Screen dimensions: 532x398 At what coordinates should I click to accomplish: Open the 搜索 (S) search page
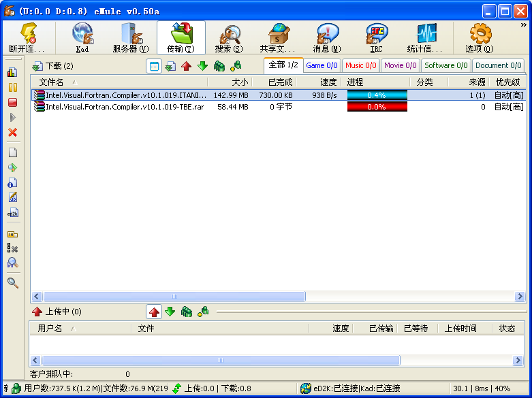pyautogui.click(x=230, y=37)
